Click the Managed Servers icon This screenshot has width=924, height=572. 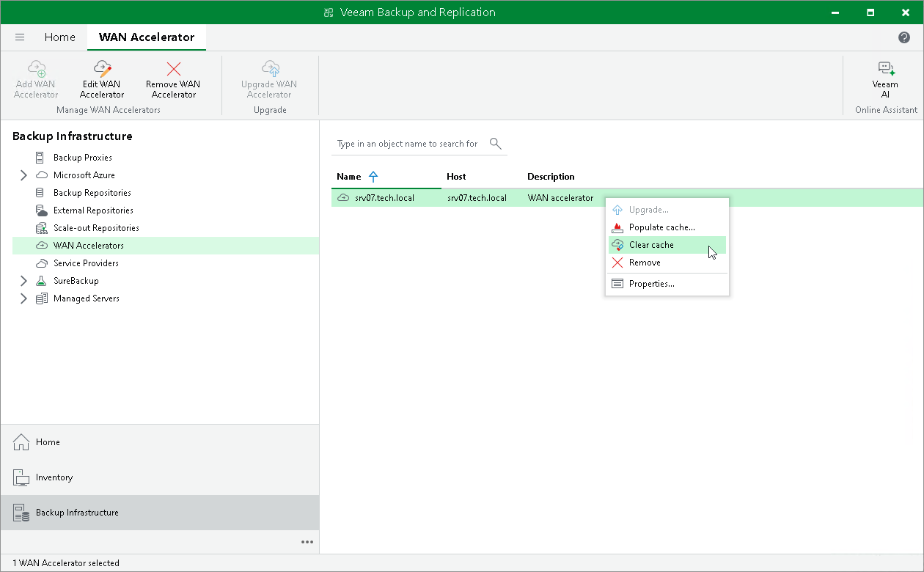(x=42, y=298)
